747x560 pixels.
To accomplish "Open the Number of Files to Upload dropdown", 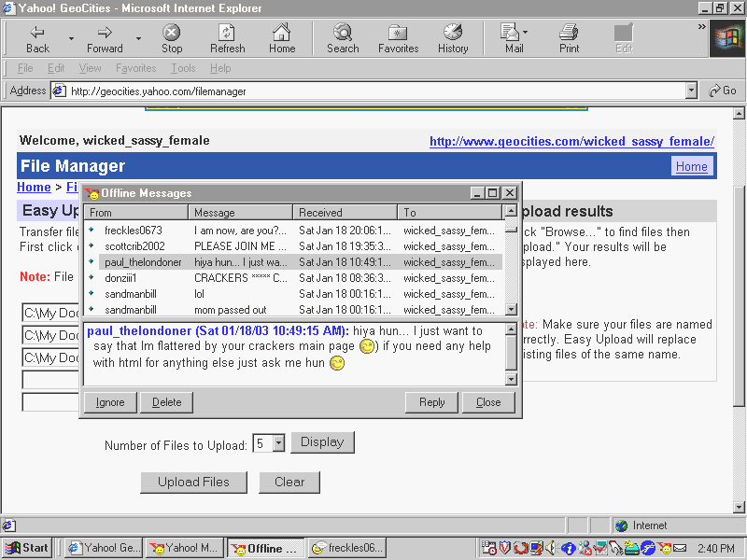I will [278, 443].
